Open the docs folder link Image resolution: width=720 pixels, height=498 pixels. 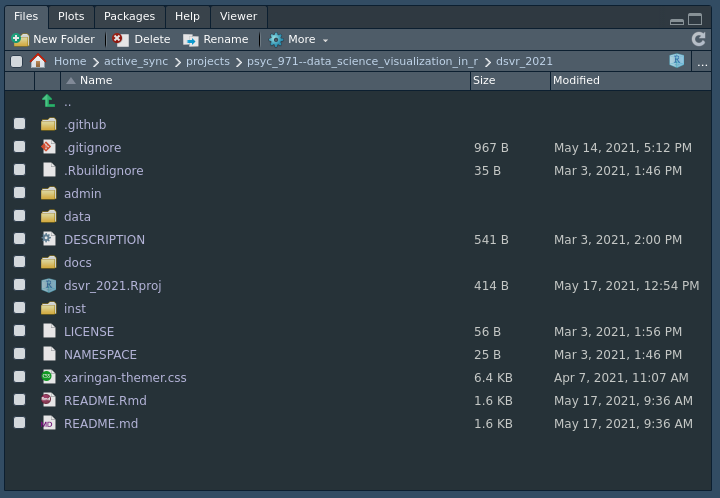77,262
